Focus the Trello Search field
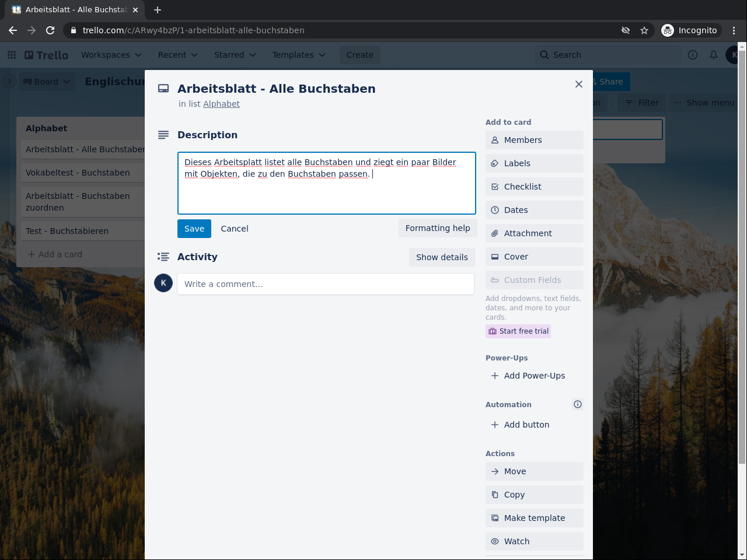This screenshot has height=560, width=747. 608,55
